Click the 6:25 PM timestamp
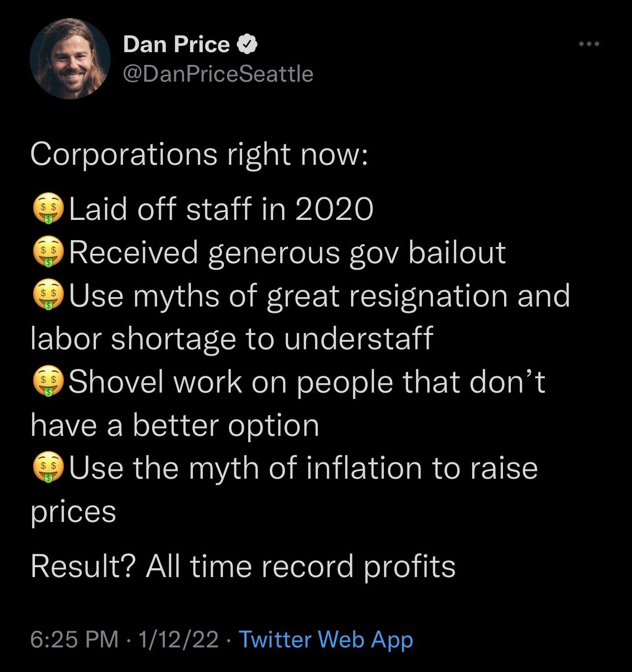 pyautogui.click(x=74, y=640)
